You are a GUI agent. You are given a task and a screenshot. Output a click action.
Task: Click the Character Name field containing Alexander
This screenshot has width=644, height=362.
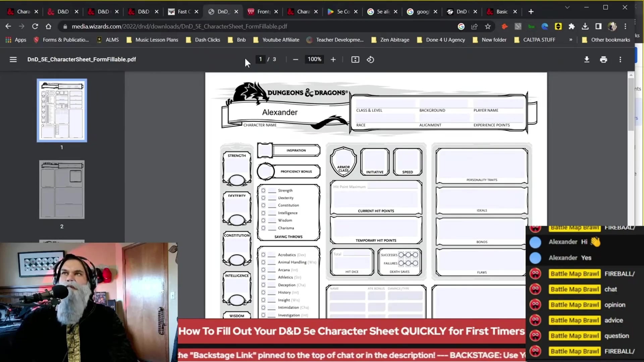point(280,112)
